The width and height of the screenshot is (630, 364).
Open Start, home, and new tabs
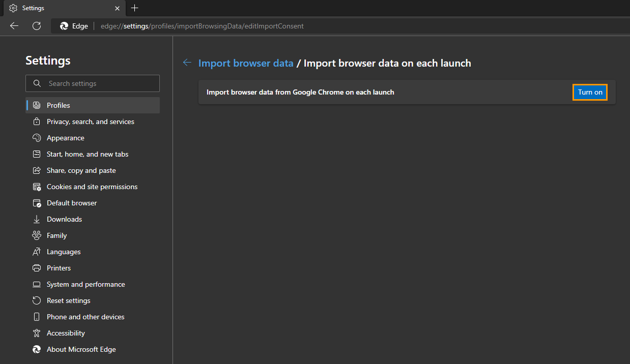point(93,154)
